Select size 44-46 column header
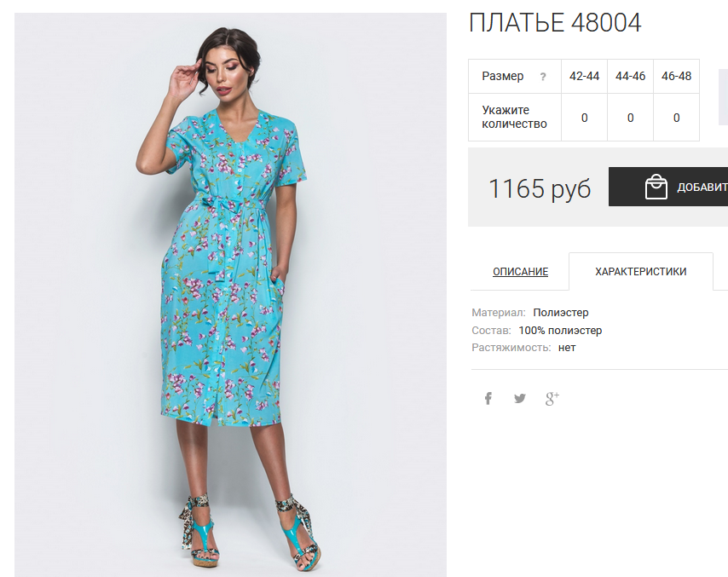The width and height of the screenshot is (728, 577). [630, 76]
